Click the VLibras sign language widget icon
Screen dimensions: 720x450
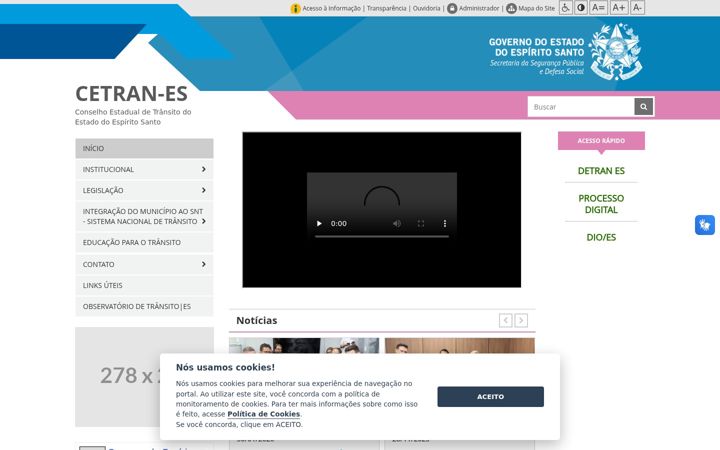click(705, 225)
